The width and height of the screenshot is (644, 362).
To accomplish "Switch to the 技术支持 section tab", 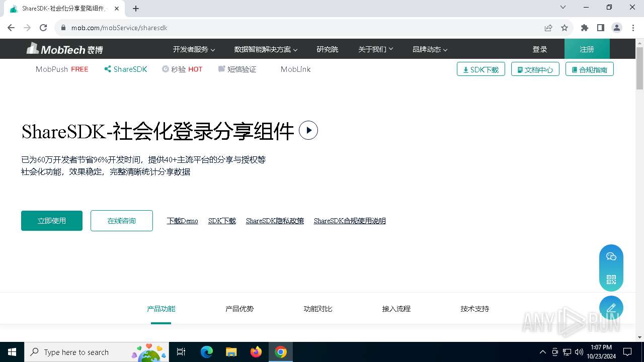I will pos(475,309).
